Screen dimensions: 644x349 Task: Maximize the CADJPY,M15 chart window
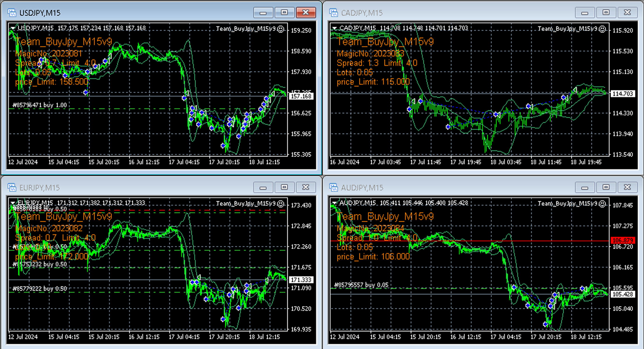[606, 13]
